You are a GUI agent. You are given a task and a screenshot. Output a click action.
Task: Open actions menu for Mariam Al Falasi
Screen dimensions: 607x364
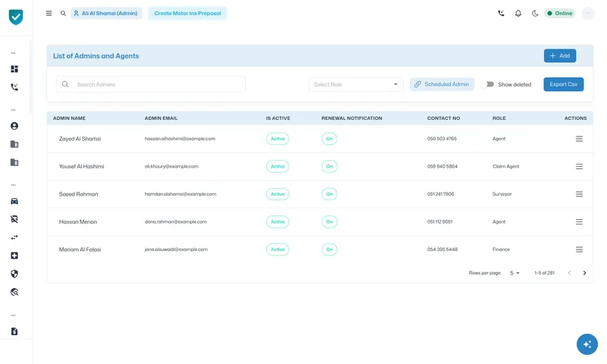pyautogui.click(x=579, y=249)
